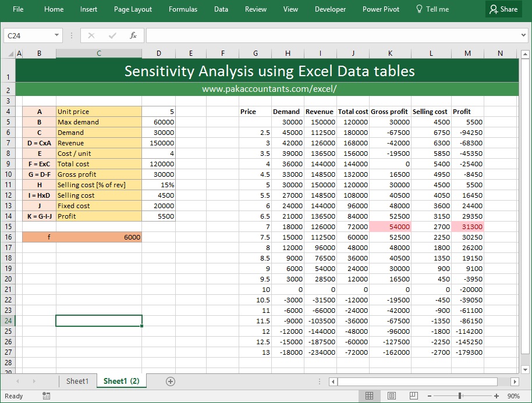
Task: Adjust the zoom slider handle
Action: [x=460, y=396]
